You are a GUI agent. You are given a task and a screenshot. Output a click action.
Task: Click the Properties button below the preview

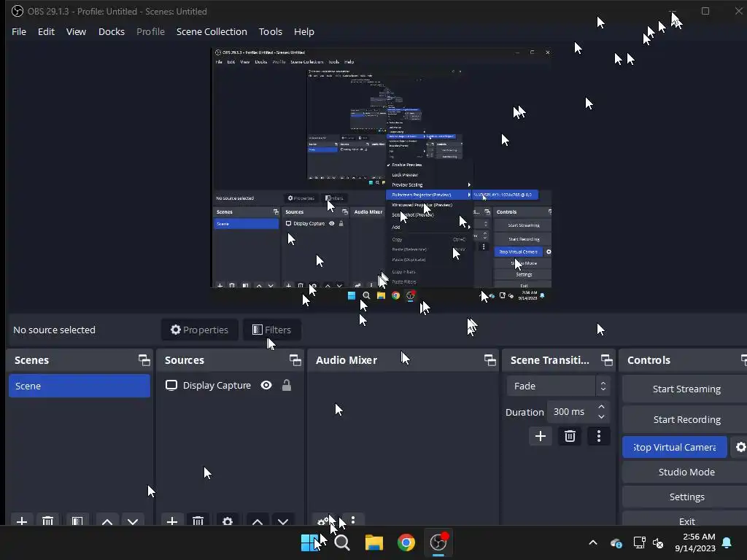(x=200, y=330)
